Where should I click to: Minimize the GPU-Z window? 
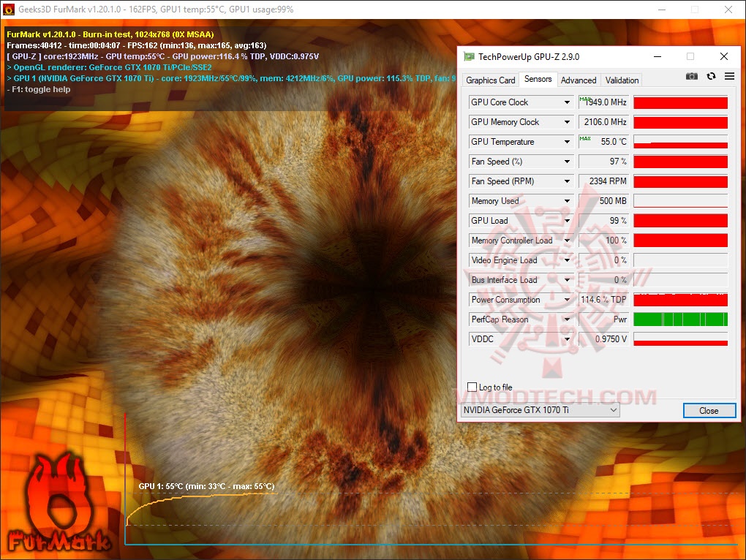click(658, 56)
